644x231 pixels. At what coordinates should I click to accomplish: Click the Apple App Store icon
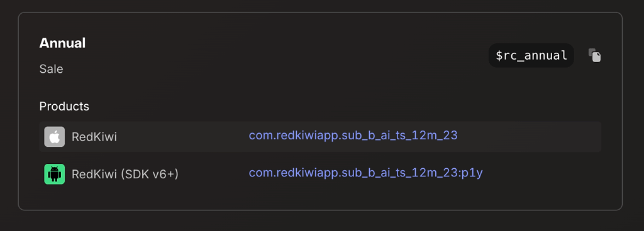pos(55,137)
